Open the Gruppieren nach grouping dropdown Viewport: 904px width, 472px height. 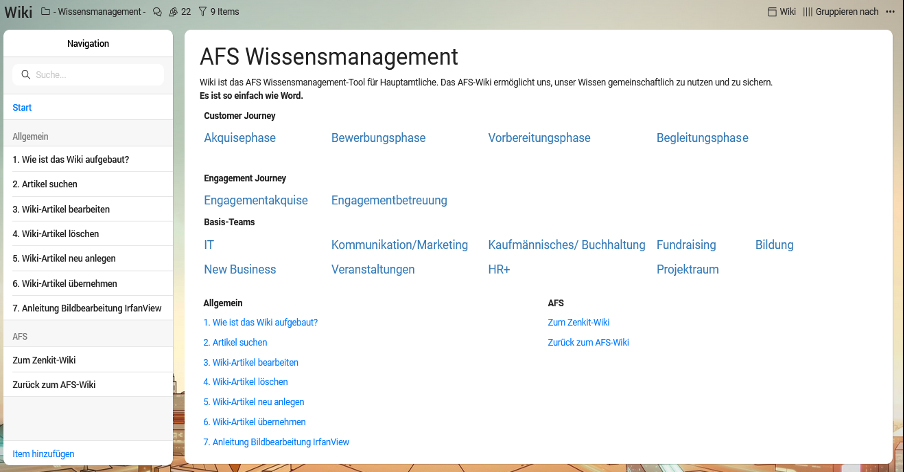840,12
